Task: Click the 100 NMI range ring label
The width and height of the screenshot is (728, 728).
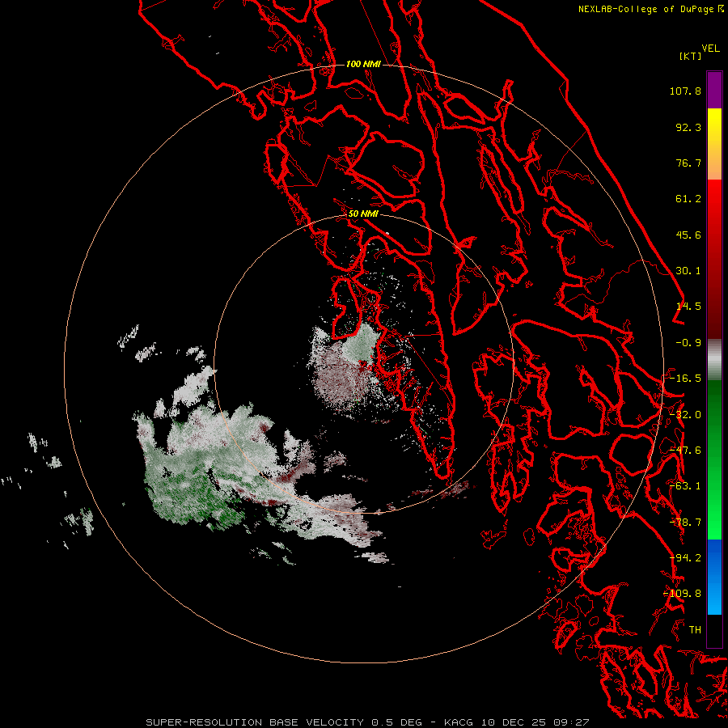Action: [363, 64]
